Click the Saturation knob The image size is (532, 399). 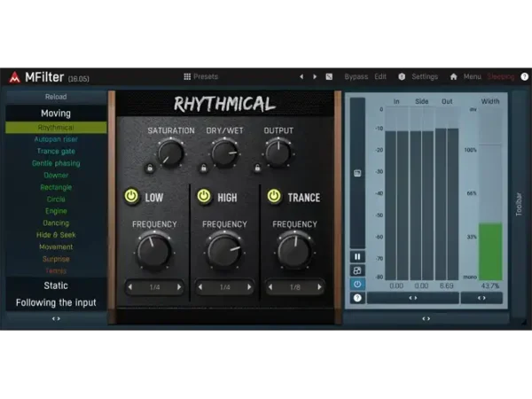(x=170, y=153)
